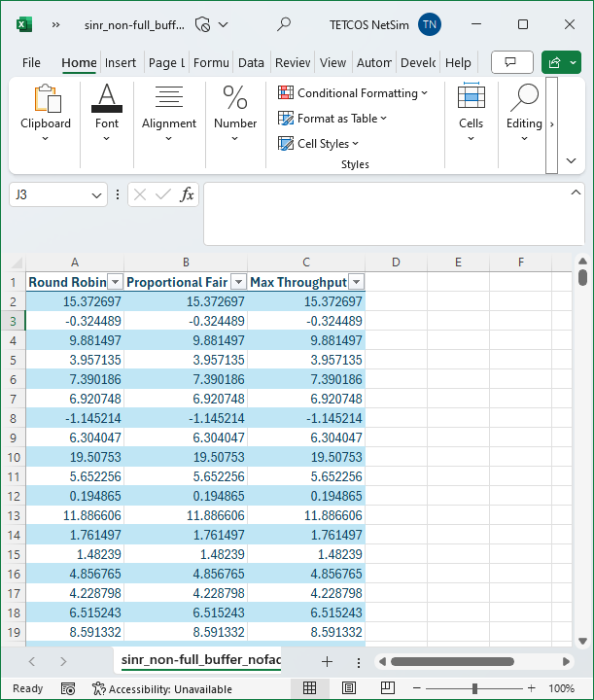The height and width of the screenshot is (700, 594).
Task: Show more ribbon groups with right arrow
Action: pyautogui.click(x=552, y=125)
